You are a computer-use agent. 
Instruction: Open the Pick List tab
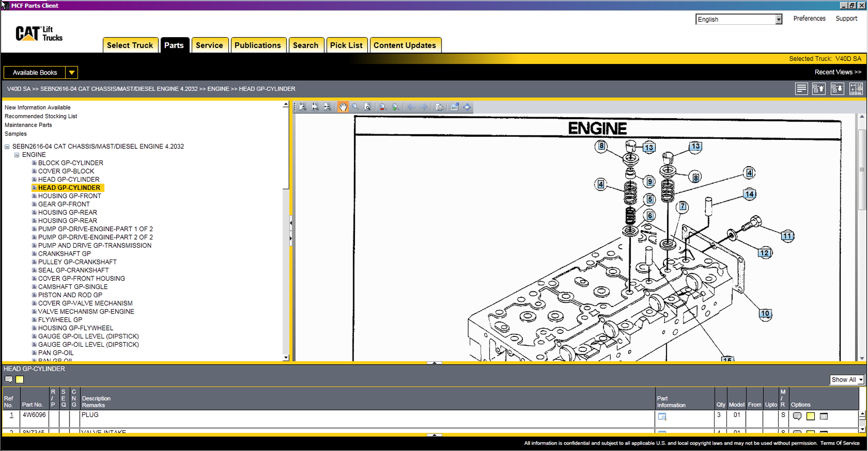coord(346,45)
